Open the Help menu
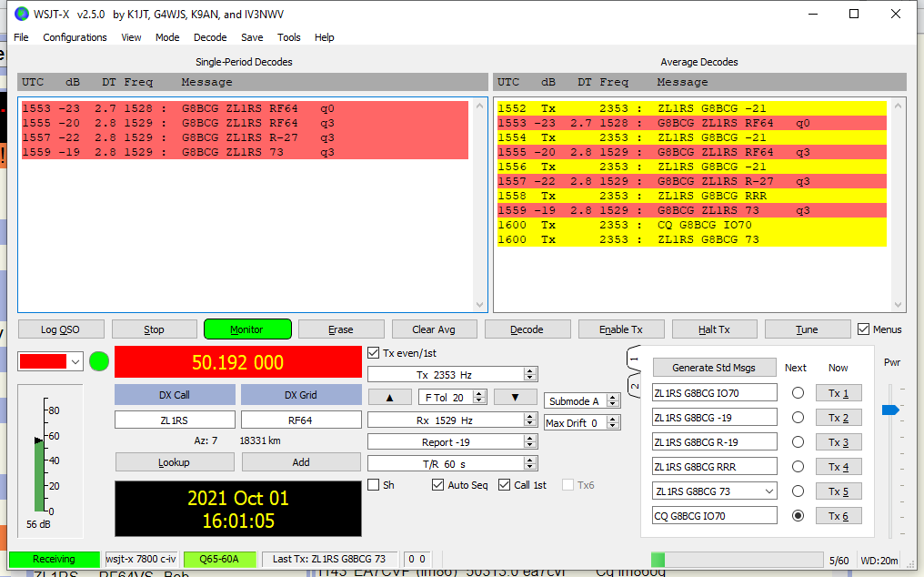Image resolution: width=924 pixels, height=577 pixels. tap(324, 37)
